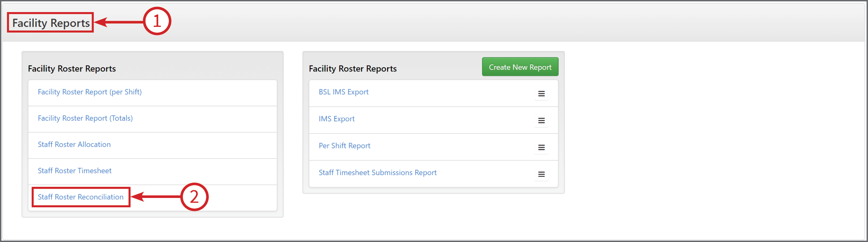Open Staff Timesheet Submissions Report menu icon
Viewport: 868px width, 242px height.
541,174
